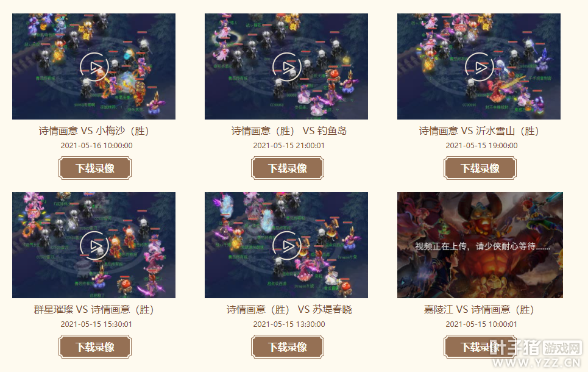
Task: Play the 沂水雪山 match video
Action: click(x=479, y=66)
